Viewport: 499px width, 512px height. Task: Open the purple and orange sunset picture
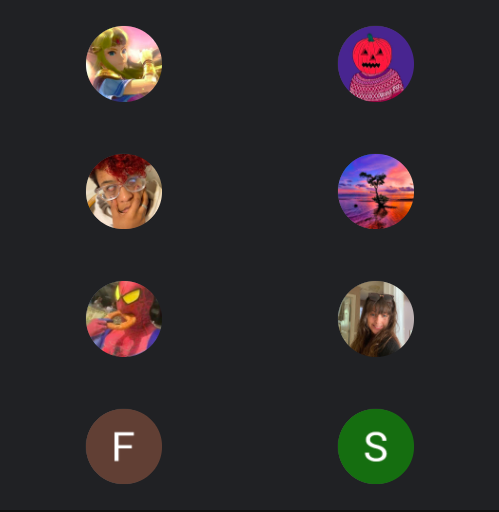point(376,191)
